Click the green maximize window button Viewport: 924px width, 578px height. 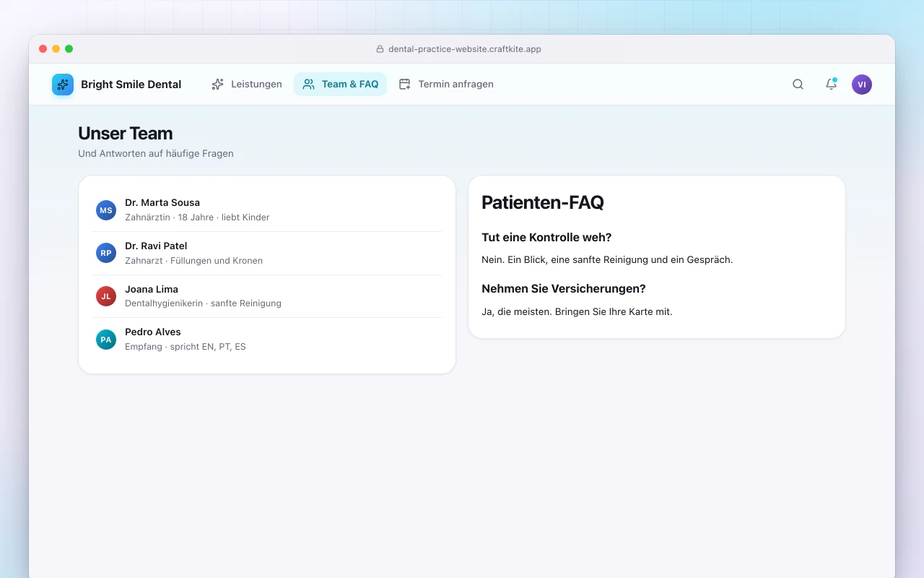click(69, 49)
